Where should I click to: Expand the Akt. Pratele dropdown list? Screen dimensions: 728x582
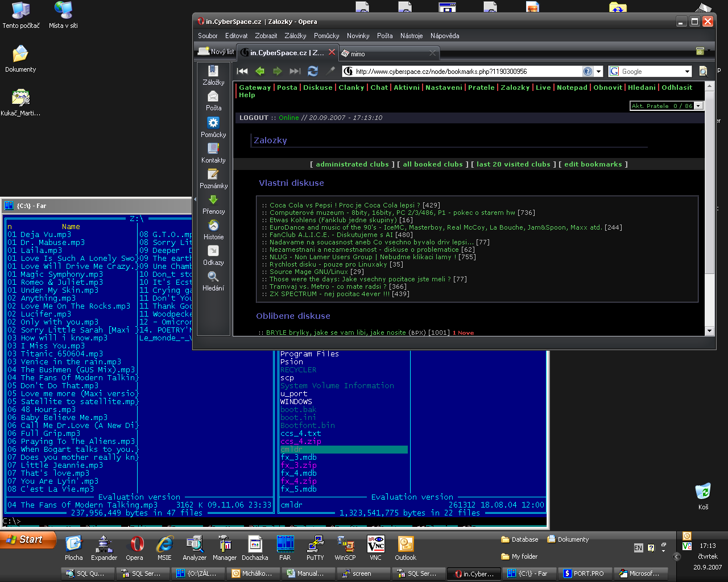click(698, 106)
